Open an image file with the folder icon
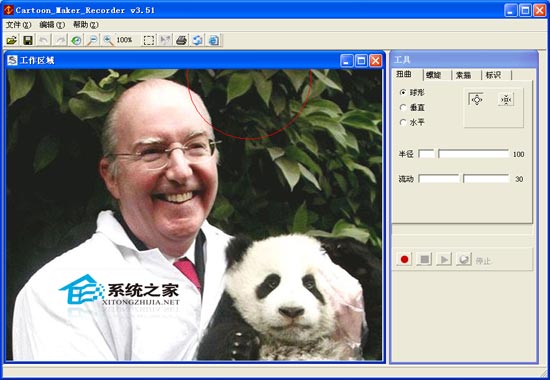Screen dimensions: 550x380 (12, 40)
